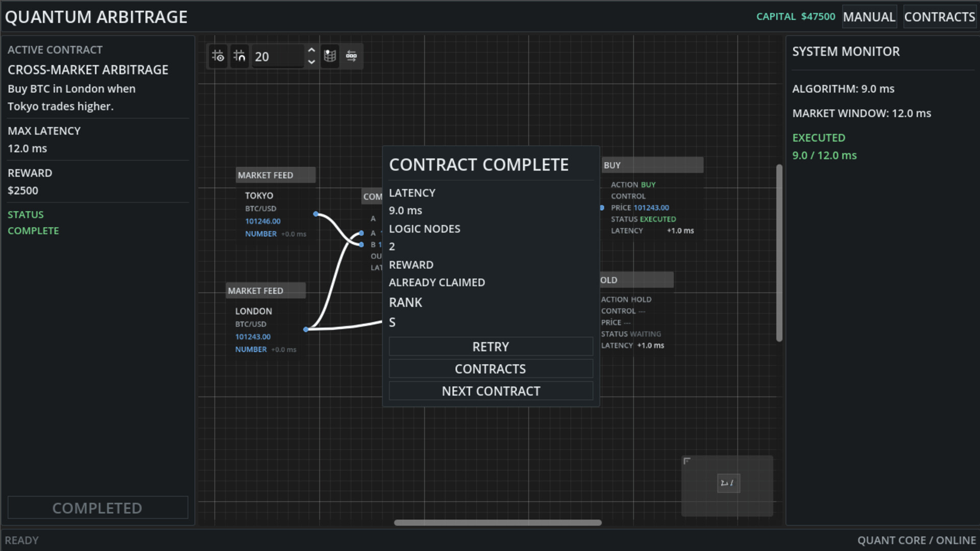Click the BUY node PRICE input port

coord(602,208)
